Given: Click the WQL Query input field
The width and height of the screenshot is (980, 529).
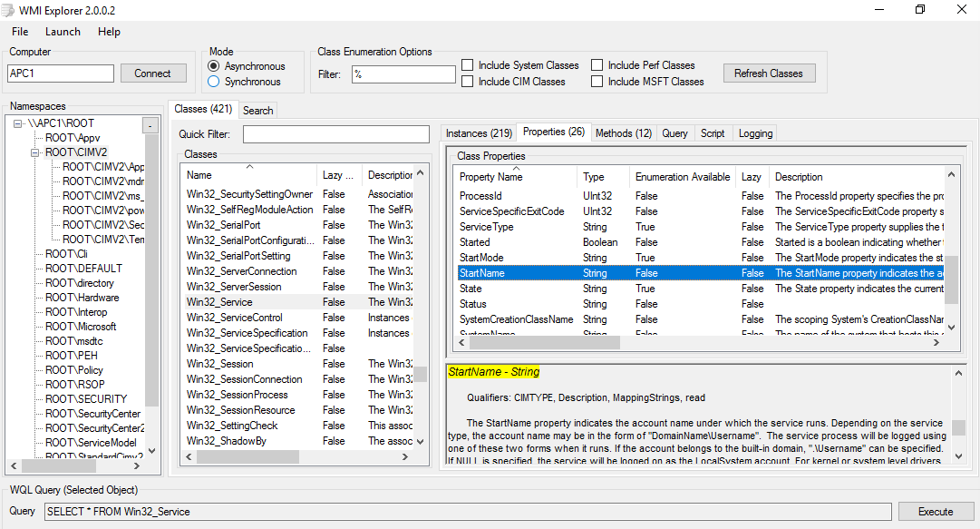Looking at the screenshot, I should pyautogui.click(x=469, y=512).
